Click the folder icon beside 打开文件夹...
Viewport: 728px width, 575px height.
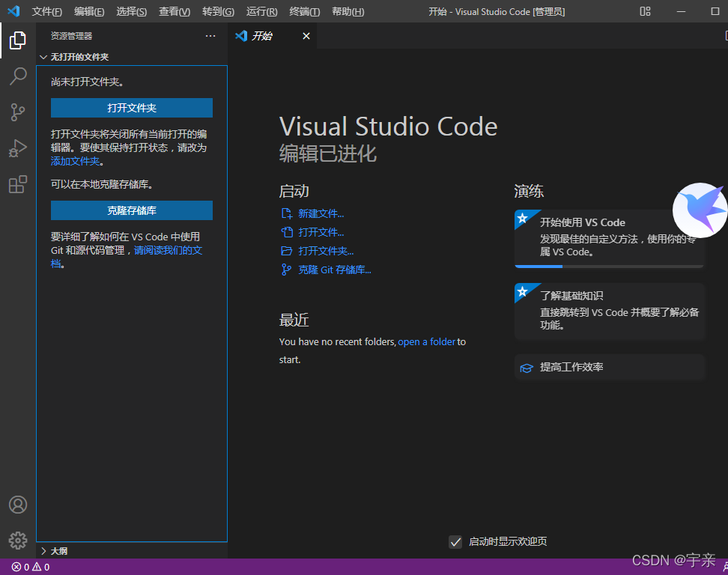(x=286, y=251)
